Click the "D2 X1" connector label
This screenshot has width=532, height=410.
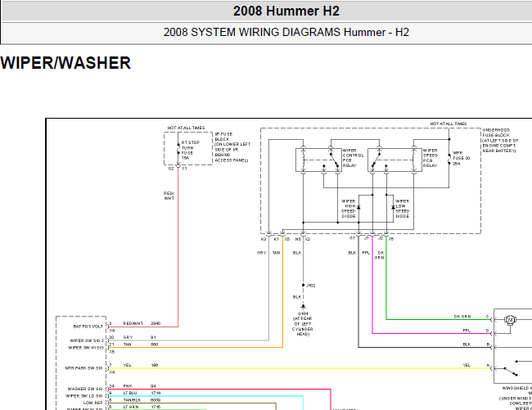pyautogui.click(x=178, y=169)
